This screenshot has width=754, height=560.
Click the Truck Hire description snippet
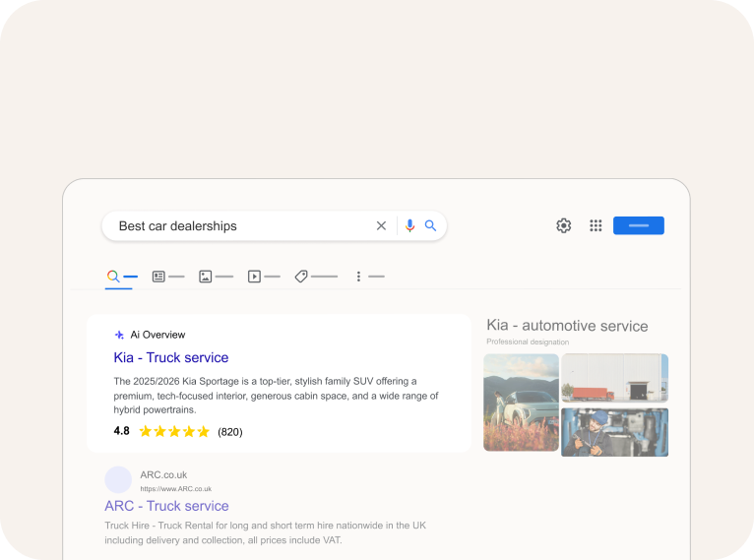pos(266,532)
